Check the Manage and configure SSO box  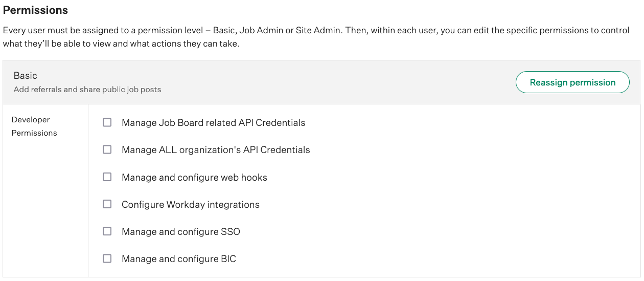point(107,231)
